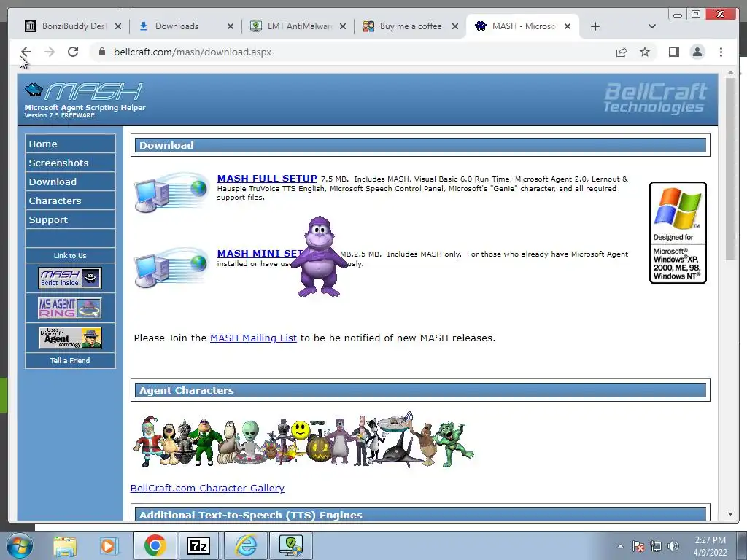This screenshot has height=560, width=747.
Task: Close the Downloads tab
Action: (x=231, y=26)
